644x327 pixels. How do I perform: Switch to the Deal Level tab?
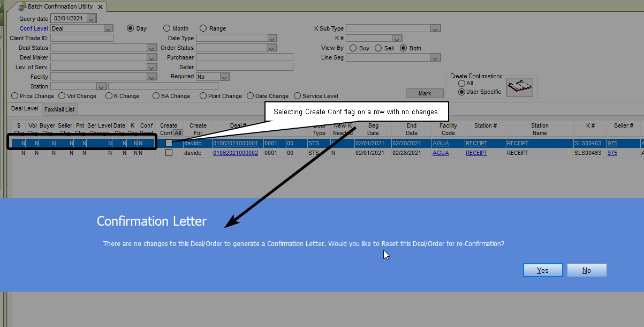click(25, 109)
